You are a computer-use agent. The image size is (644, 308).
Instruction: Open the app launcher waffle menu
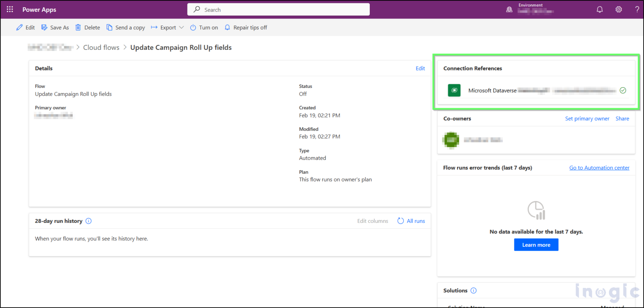coord(9,9)
